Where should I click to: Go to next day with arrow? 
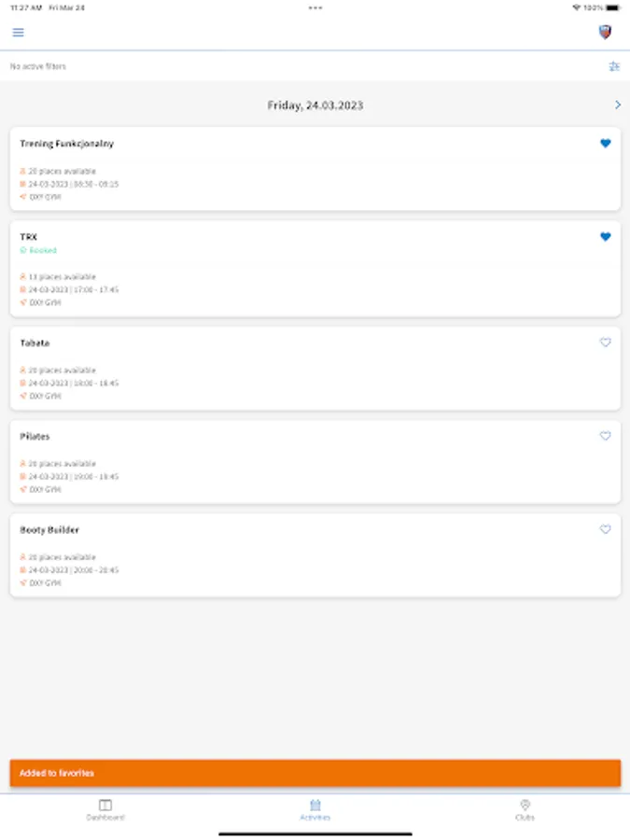tap(617, 105)
